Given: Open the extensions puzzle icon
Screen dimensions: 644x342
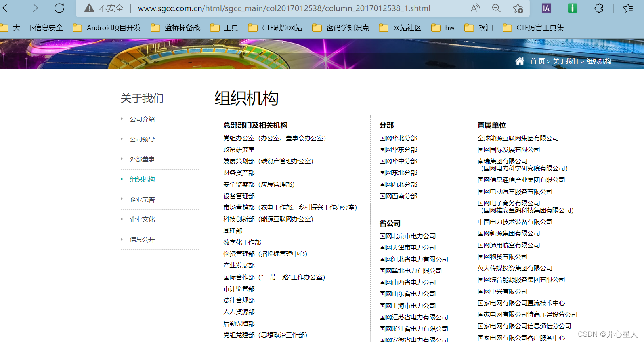Looking at the screenshot, I should tap(599, 8).
